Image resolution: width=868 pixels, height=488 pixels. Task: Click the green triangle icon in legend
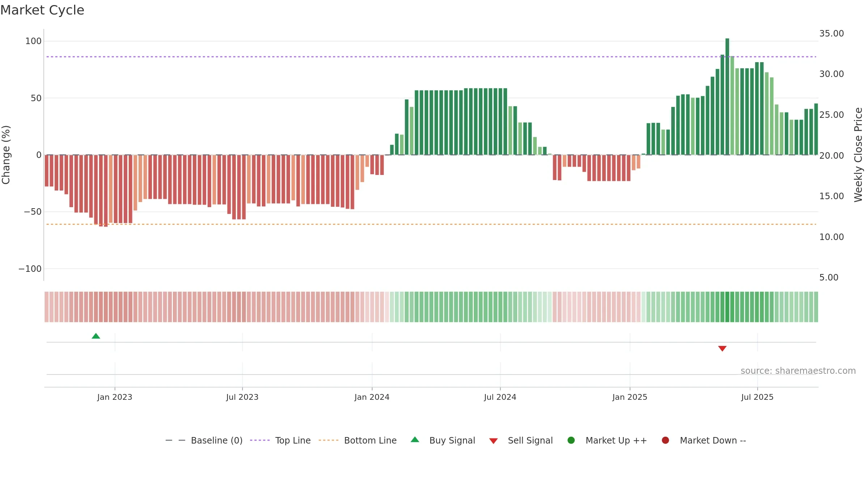click(415, 440)
